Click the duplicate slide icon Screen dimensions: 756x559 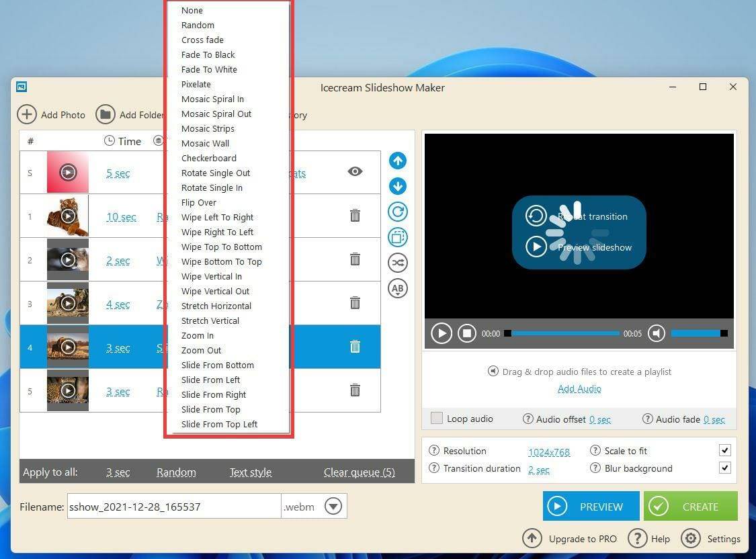(x=397, y=237)
